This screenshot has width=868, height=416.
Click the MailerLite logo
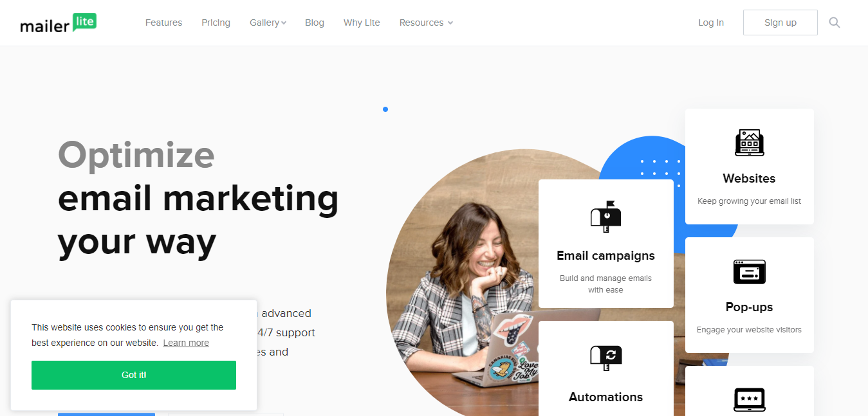(x=58, y=23)
